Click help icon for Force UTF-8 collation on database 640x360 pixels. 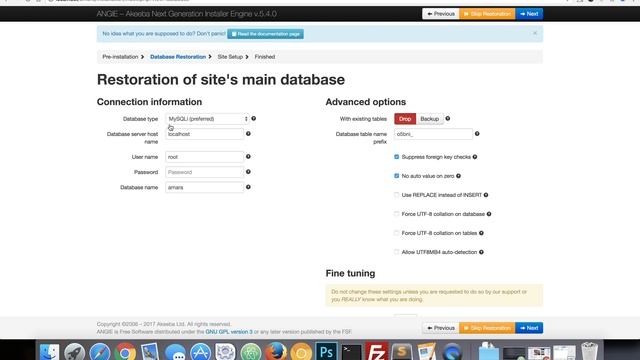(489, 214)
